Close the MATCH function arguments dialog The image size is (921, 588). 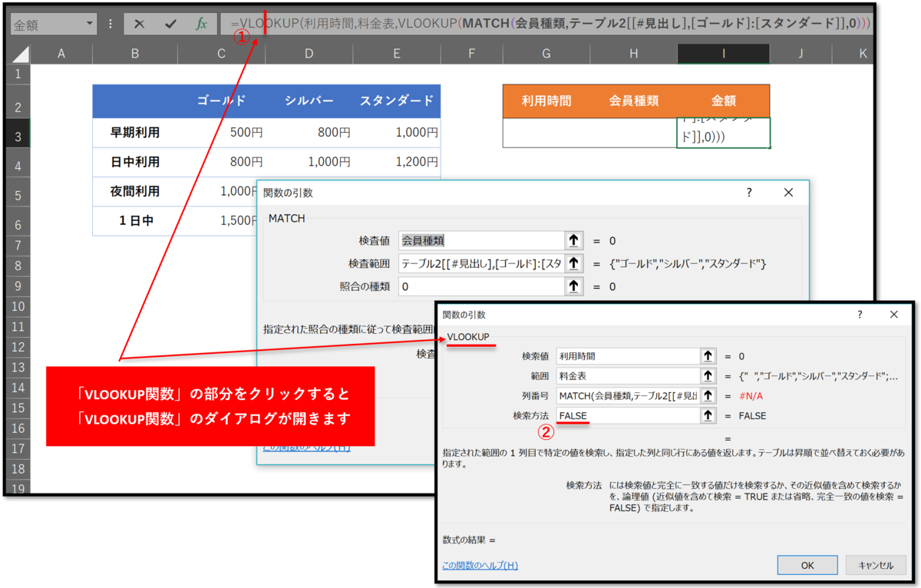tap(788, 193)
